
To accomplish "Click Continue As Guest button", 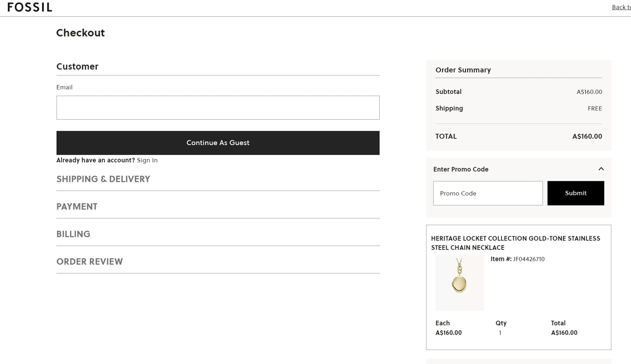I will tap(218, 143).
